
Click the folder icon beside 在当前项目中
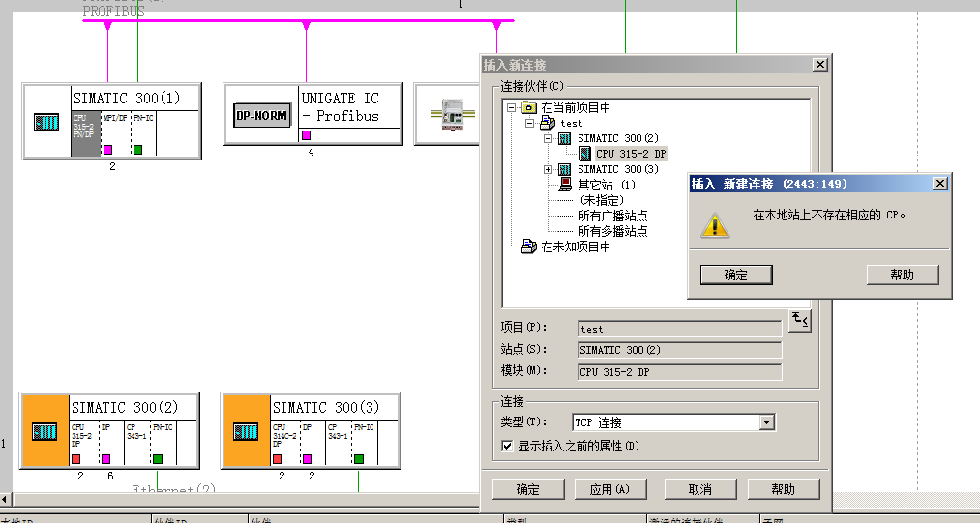tap(529, 107)
